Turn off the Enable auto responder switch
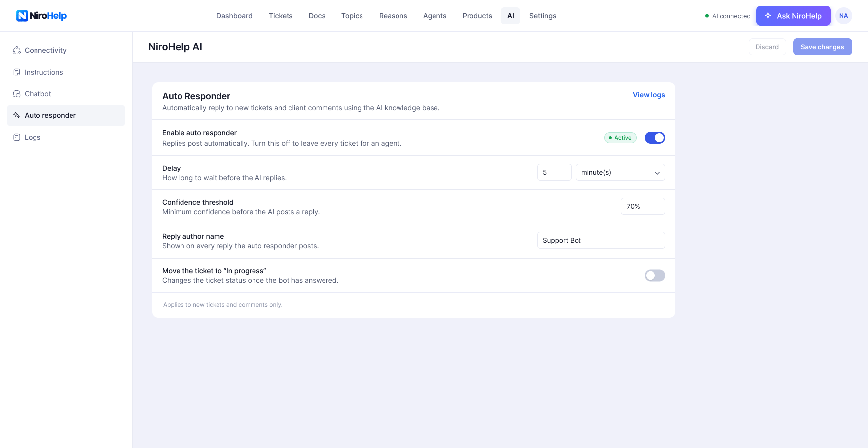868x448 pixels. pyautogui.click(x=655, y=138)
